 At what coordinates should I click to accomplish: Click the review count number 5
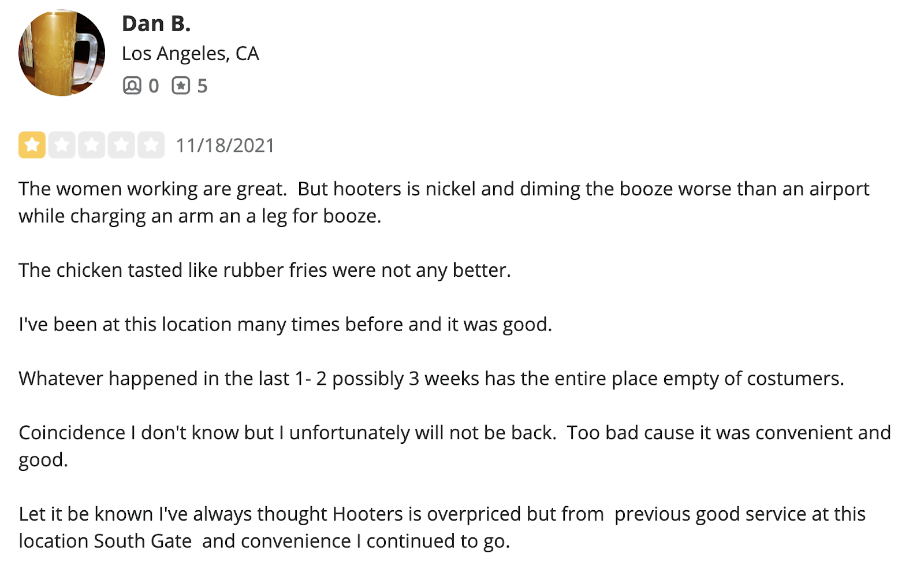point(202,86)
